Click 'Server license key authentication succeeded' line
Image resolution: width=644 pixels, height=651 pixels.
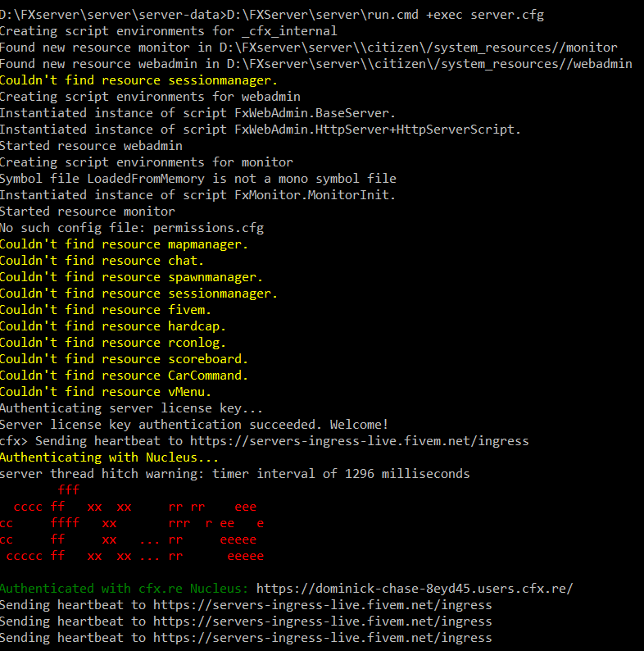(194, 425)
